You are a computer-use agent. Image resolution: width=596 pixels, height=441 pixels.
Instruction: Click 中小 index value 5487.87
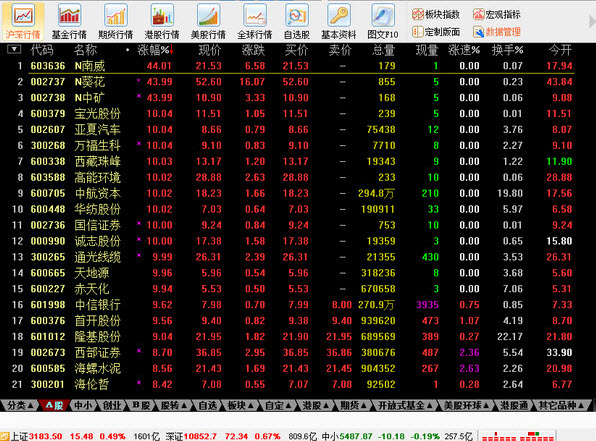356,436
